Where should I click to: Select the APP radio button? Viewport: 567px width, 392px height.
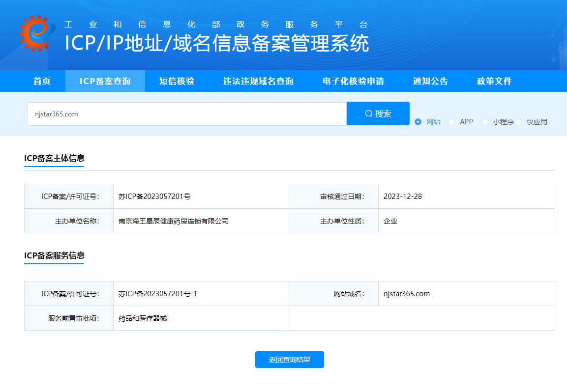(451, 122)
